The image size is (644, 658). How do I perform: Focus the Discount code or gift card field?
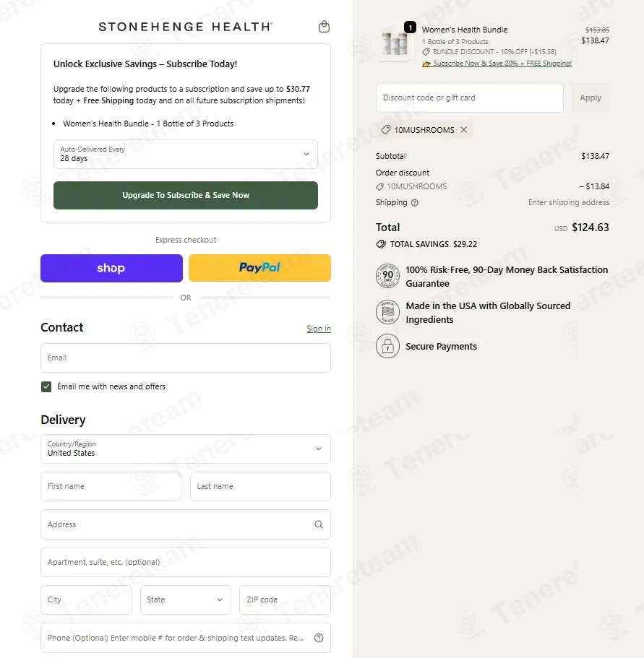[x=469, y=98]
